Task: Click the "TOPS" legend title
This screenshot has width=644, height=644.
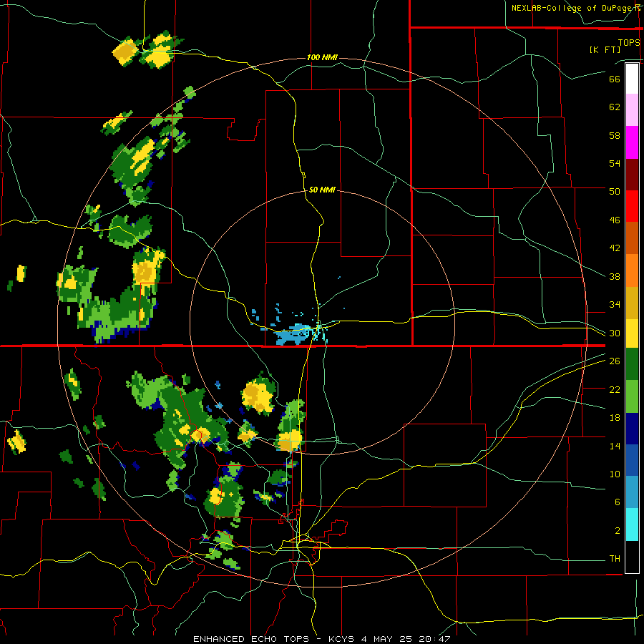Action: tap(629, 42)
